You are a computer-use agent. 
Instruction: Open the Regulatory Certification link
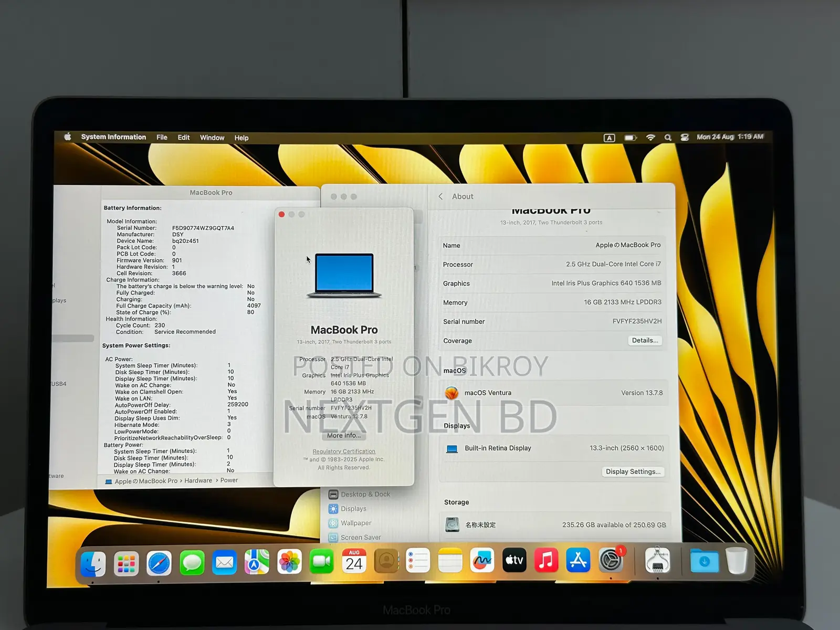[x=344, y=451]
